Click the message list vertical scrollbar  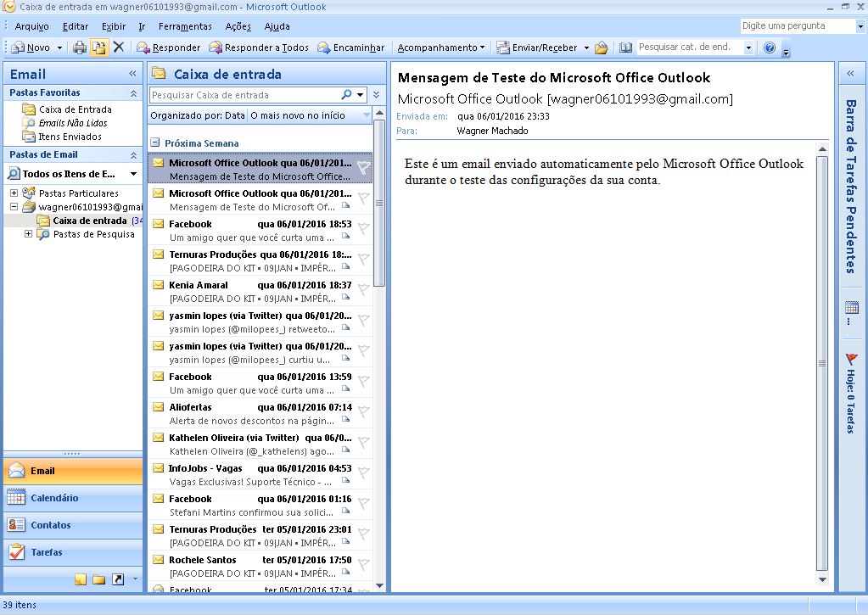[379, 203]
